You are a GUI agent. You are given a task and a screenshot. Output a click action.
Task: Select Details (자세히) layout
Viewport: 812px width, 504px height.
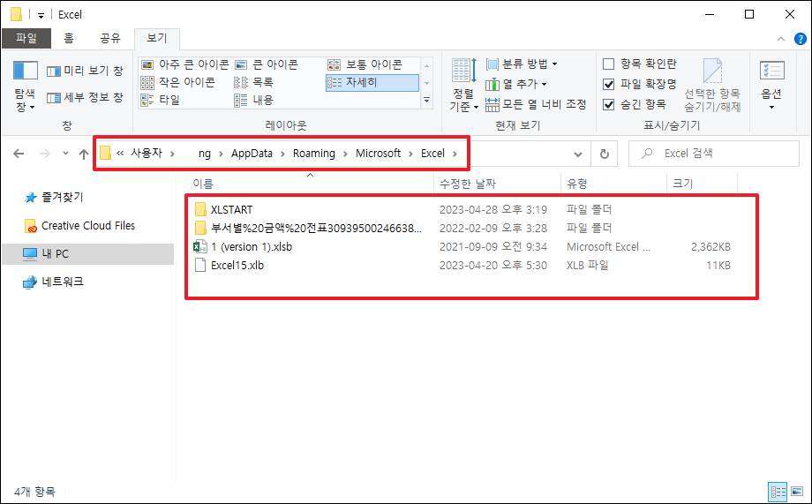point(372,83)
